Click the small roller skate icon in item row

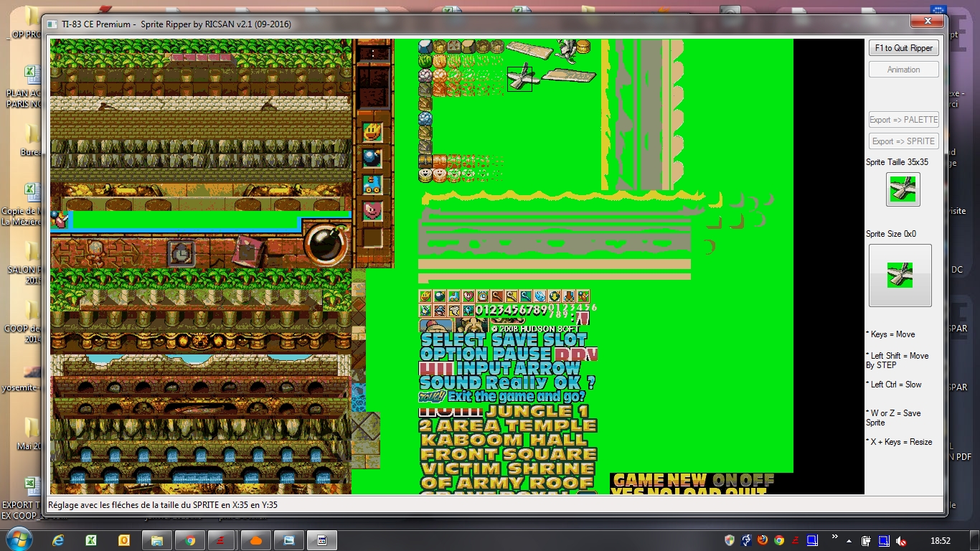click(454, 296)
